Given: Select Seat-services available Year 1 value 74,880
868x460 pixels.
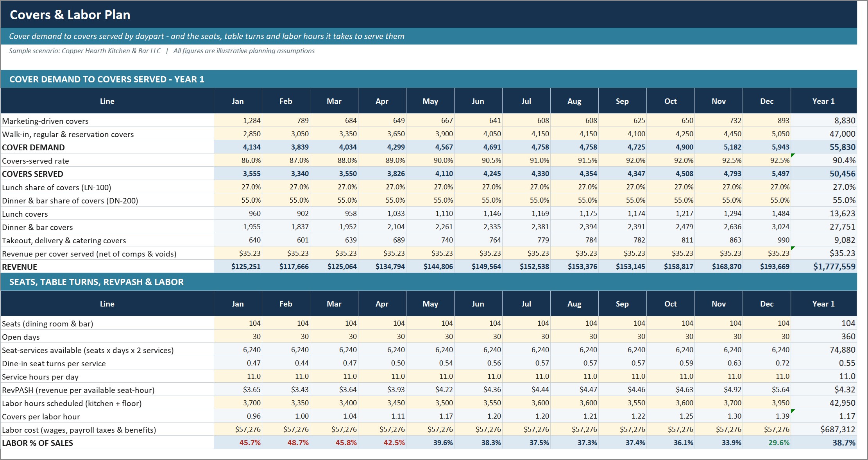Looking at the screenshot, I should click(824, 350).
